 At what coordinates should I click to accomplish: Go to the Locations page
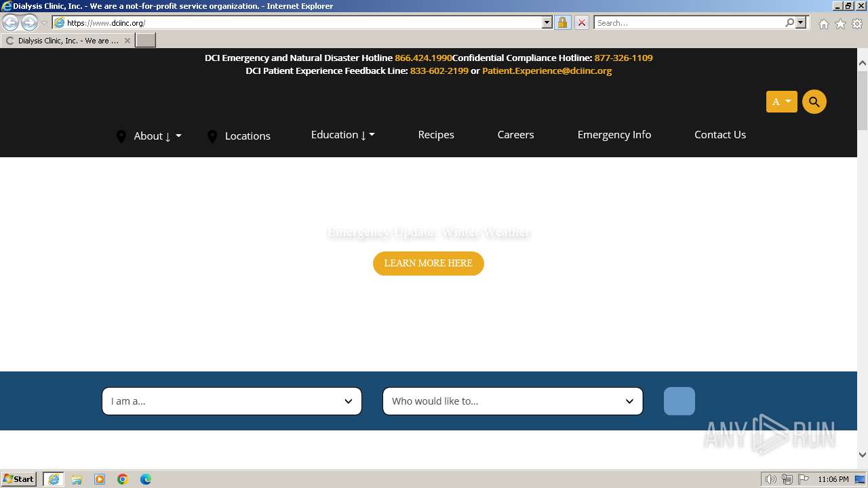248,136
